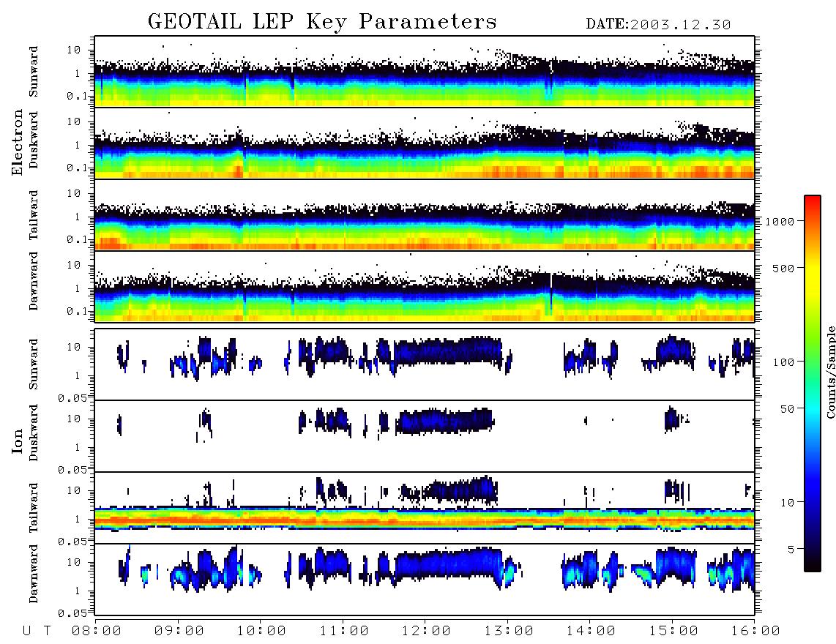
Task: Click the '13:00' time tick label
Action: [x=509, y=632]
